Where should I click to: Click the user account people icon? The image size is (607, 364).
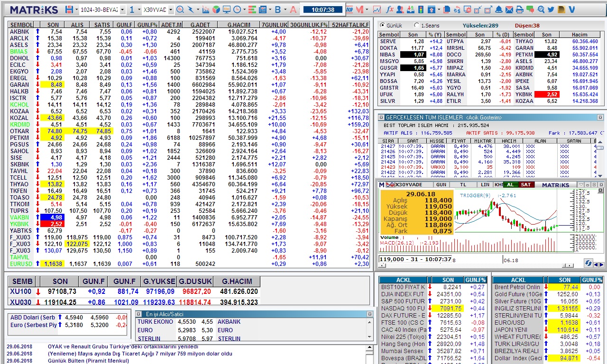[x=400, y=9]
